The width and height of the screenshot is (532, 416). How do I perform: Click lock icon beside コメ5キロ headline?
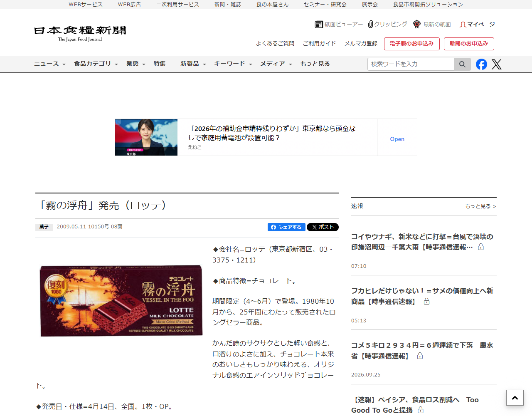coord(420,356)
